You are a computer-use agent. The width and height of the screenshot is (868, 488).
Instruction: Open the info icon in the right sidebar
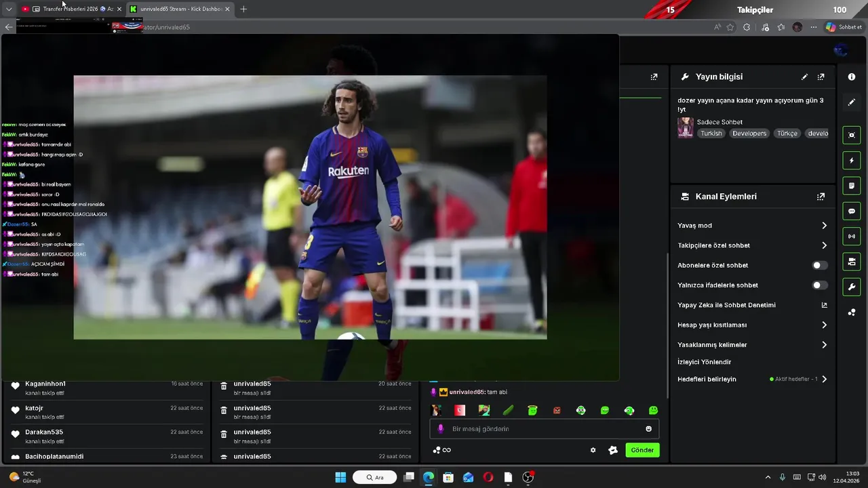pos(852,77)
